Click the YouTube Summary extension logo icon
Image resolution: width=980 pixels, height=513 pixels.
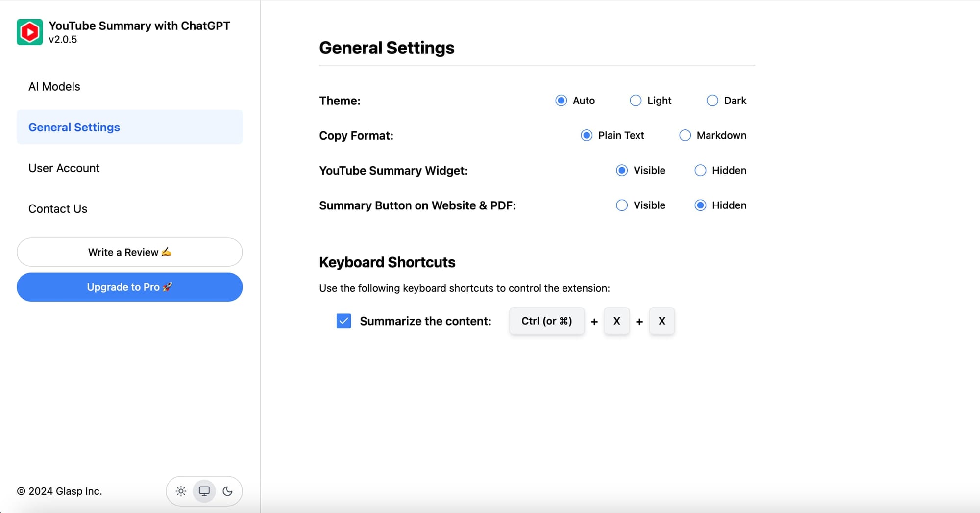click(30, 32)
